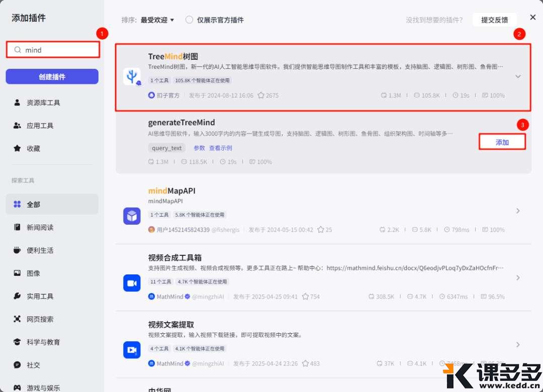Click the mind search input field
This screenshot has height=392, width=543.
tap(53, 50)
